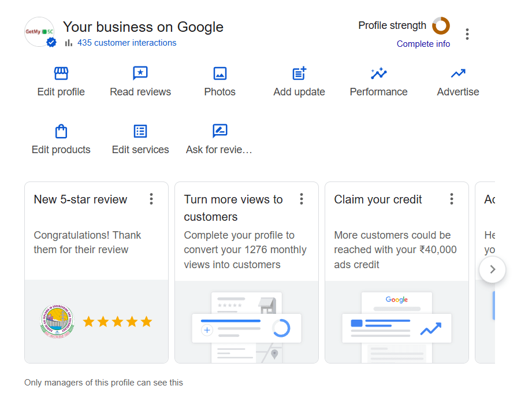Click the blue verified badge
This screenshot has height=393, width=532.
coord(51,42)
